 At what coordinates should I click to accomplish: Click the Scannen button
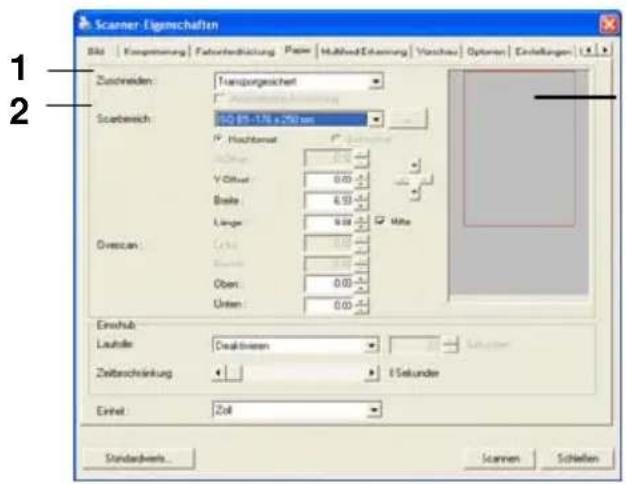(500, 458)
